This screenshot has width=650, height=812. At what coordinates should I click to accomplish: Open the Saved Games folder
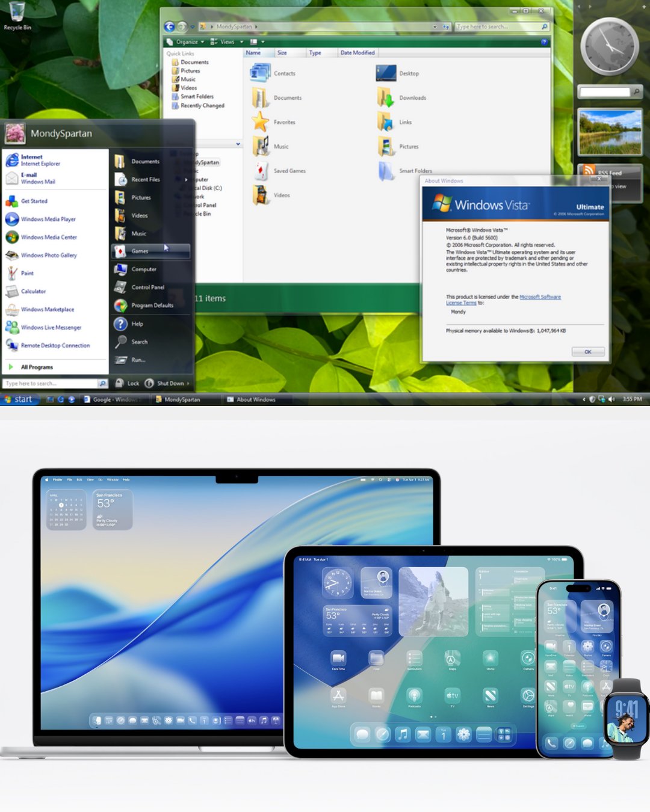coord(278,171)
